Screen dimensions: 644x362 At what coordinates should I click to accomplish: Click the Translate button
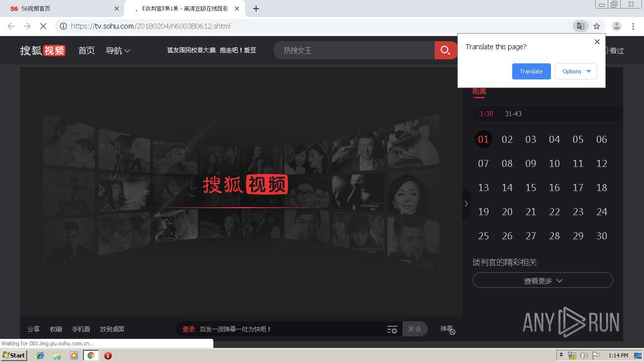tap(531, 71)
